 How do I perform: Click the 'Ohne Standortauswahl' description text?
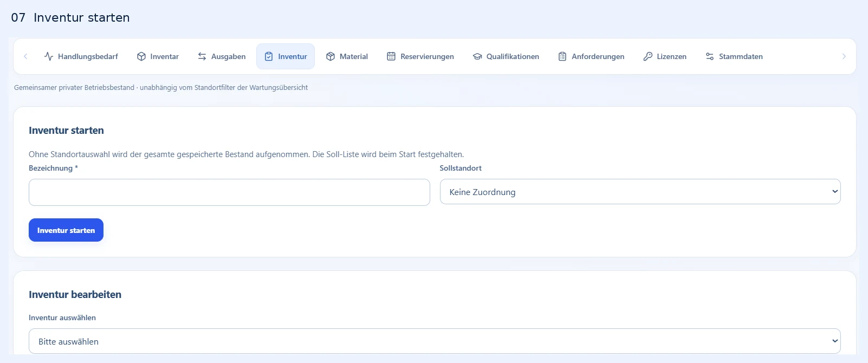pyautogui.click(x=246, y=154)
